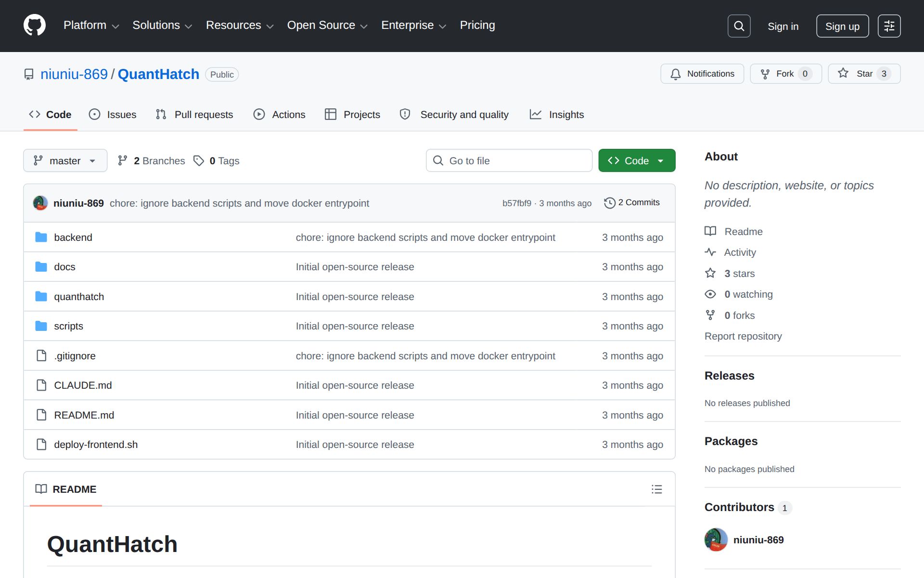Image resolution: width=924 pixels, height=578 pixels.
Task: Click niuniu-869 avatar in commit row
Action: pos(40,203)
